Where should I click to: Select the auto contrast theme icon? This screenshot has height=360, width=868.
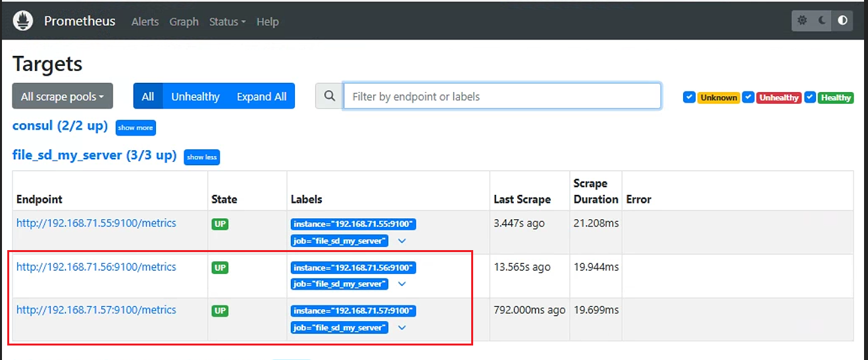pos(842,20)
